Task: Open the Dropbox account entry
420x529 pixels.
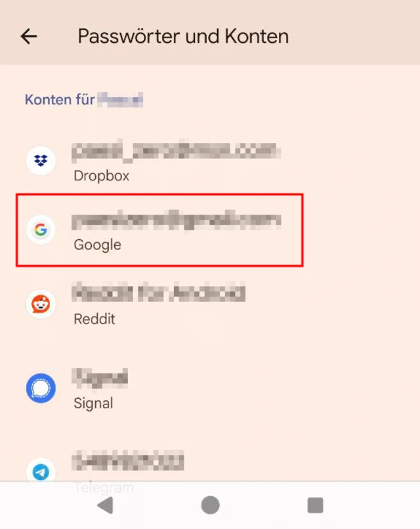Action: pyautogui.click(x=210, y=161)
